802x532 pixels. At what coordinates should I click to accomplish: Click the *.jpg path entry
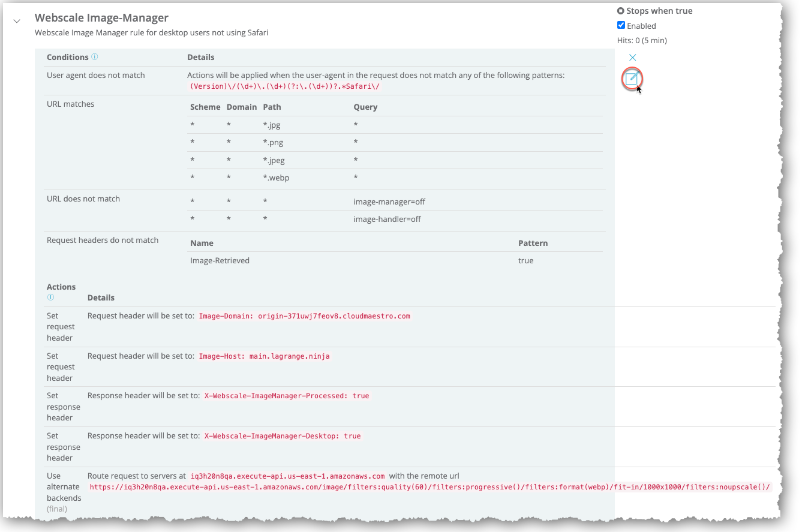click(x=272, y=125)
